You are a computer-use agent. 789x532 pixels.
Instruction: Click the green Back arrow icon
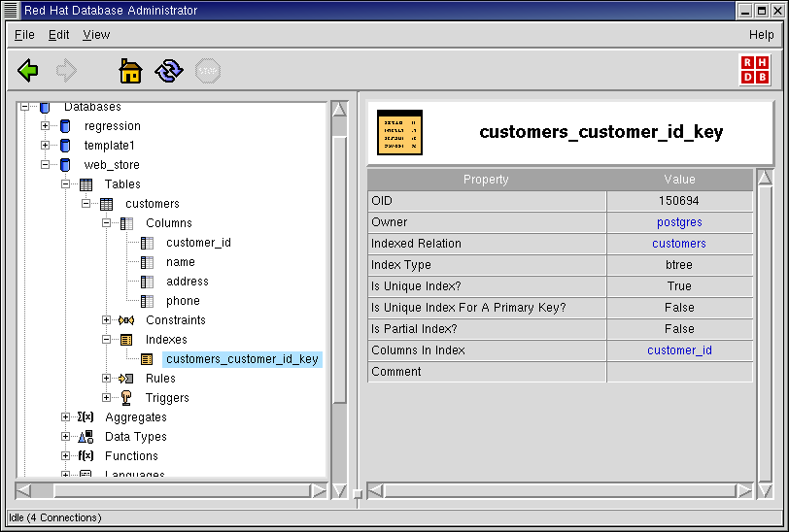coord(28,71)
